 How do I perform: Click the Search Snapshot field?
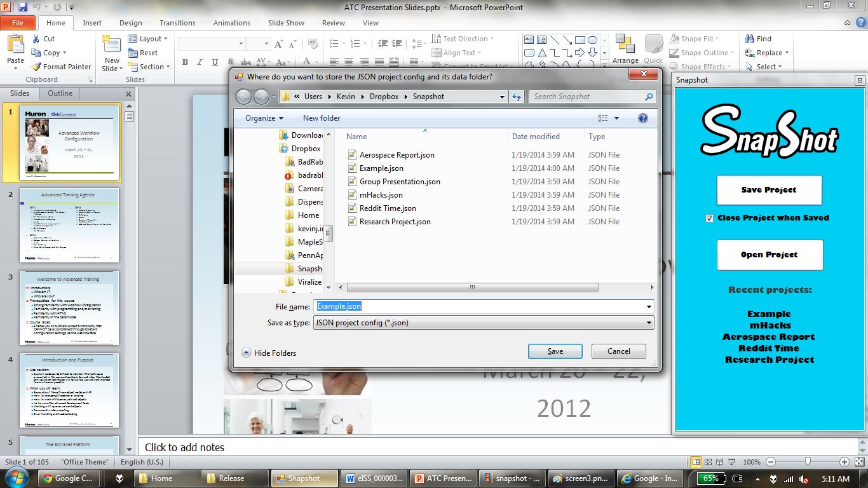593,97
